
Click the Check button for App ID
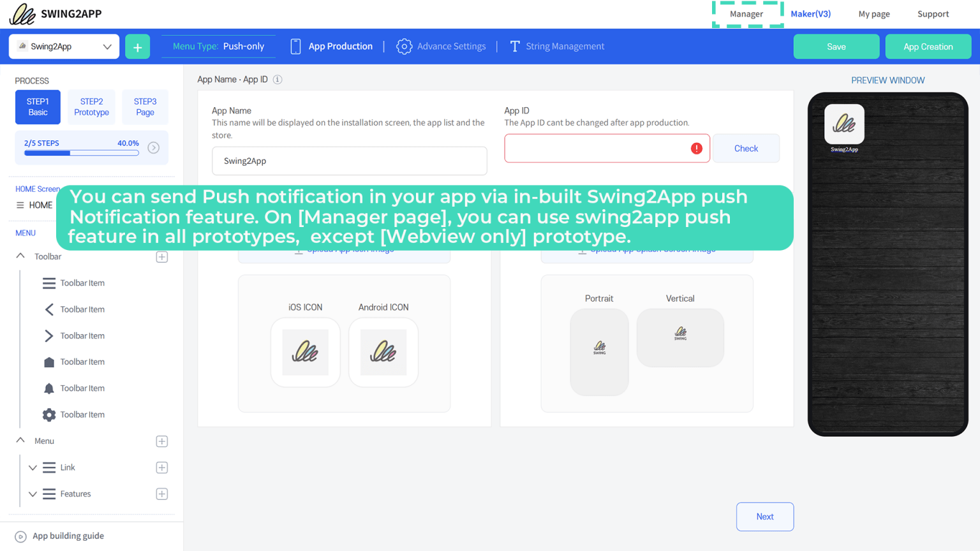[745, 148]
